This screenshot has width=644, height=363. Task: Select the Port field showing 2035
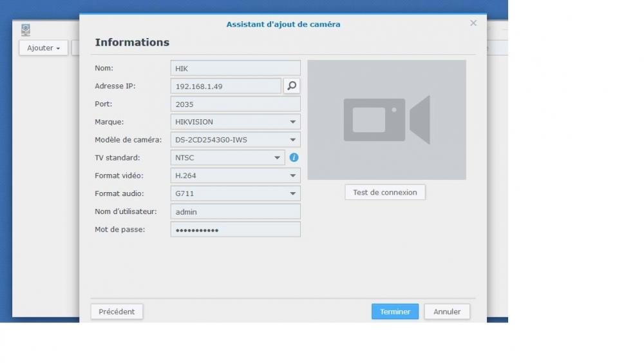coord(235,104)
